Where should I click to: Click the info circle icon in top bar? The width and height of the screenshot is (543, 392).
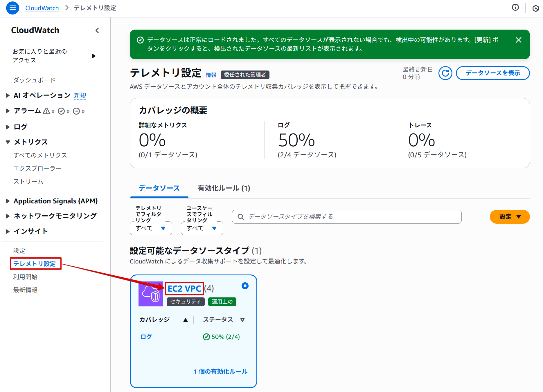(x=515, y=8)
